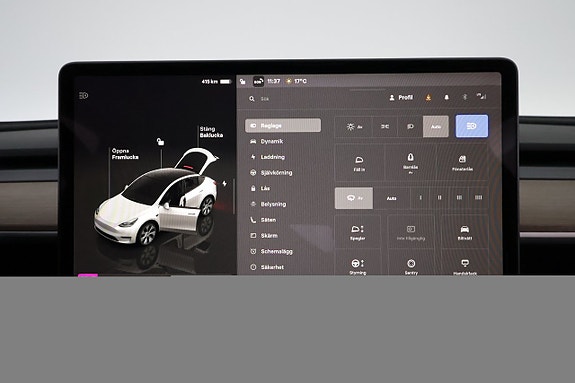The width and height of the screenshot is (575, 383).
Task: Set wipers to Auto
Action: click(391, 198)
